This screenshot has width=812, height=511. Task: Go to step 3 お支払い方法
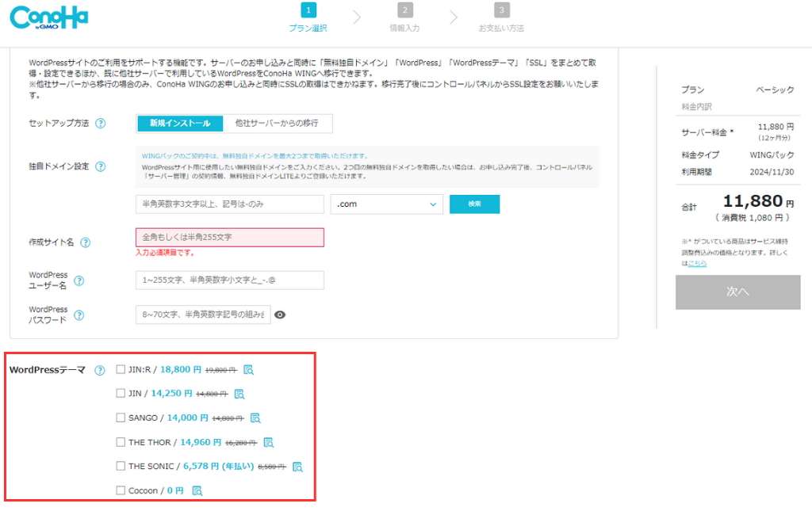[501, 17]
